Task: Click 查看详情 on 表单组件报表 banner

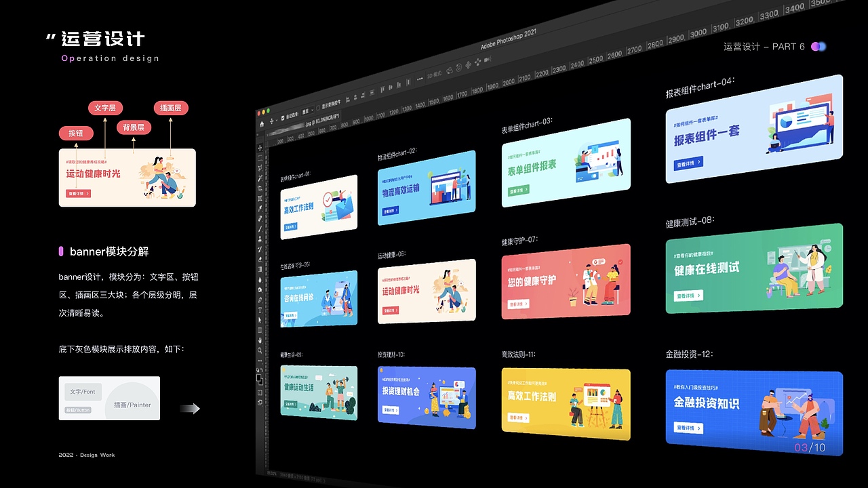Action: click(x=519, y=191)
